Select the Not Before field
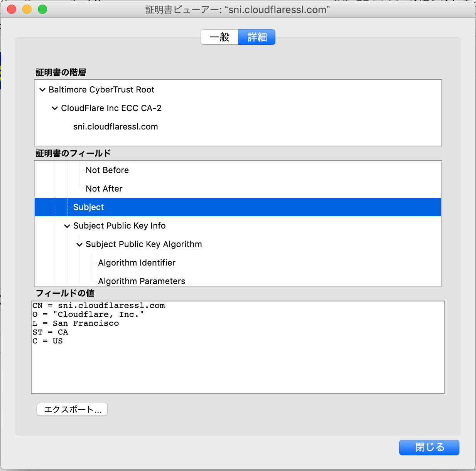This screenshot has width=476, height=471. click(107, 170)
